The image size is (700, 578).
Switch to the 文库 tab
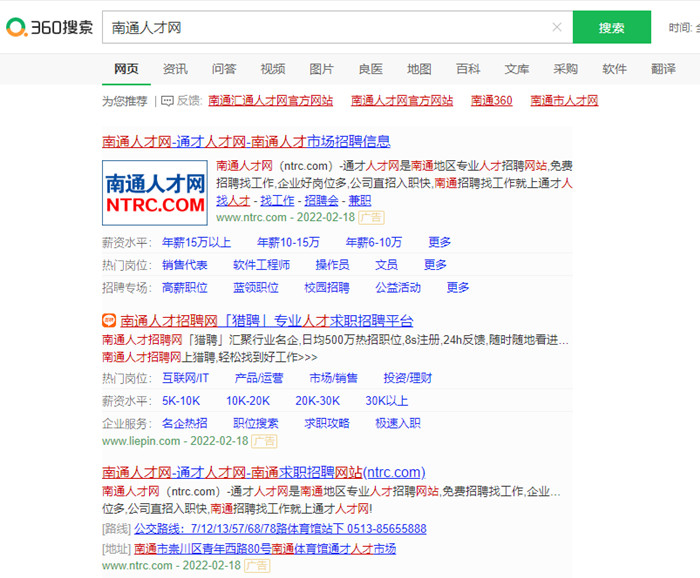point(517,69)
